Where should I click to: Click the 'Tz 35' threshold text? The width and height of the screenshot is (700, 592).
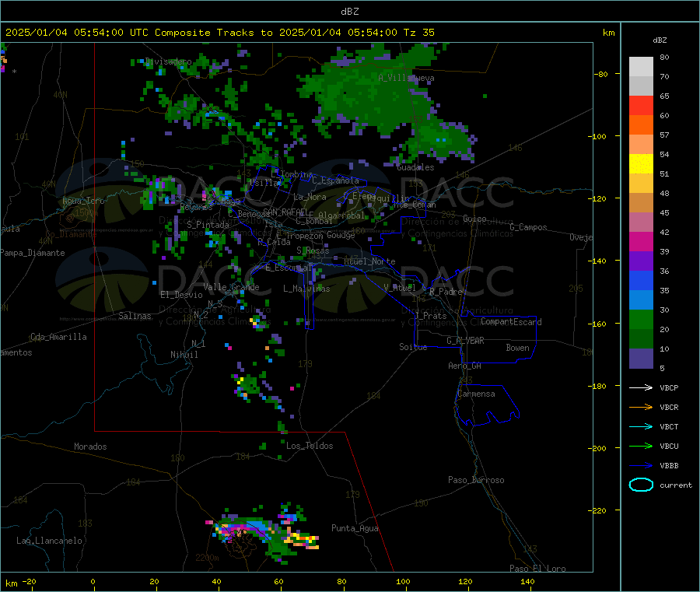[418, 33]
